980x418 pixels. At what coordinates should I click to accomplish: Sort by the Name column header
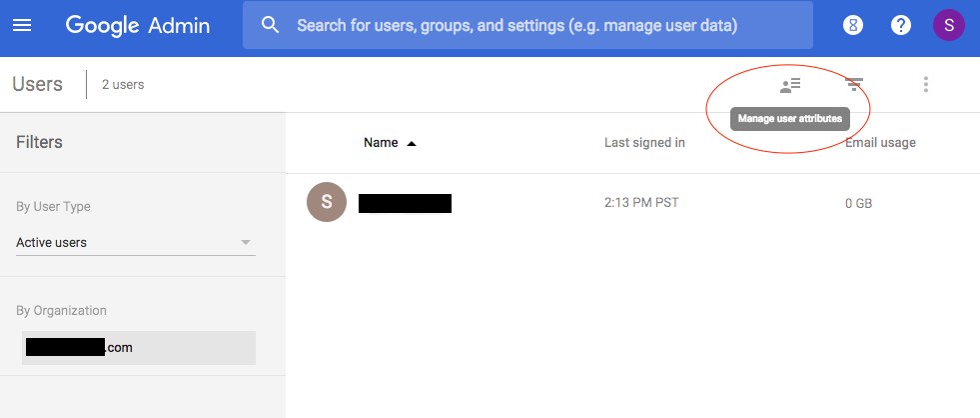[381, 143]
